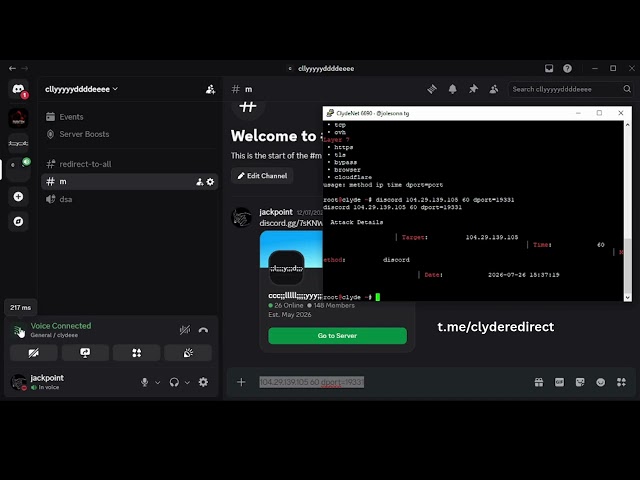Select the dark text-logo server icon
This screenshot has width=640, height=480.
18,143
